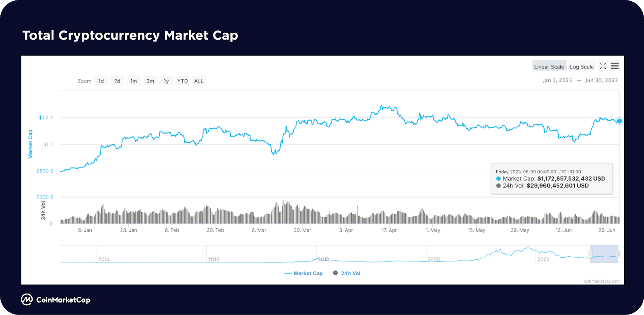This screenshot has width=644, height=315.
Task: Toggle the 24h Vol series in the legend
Action: point(351,273)
